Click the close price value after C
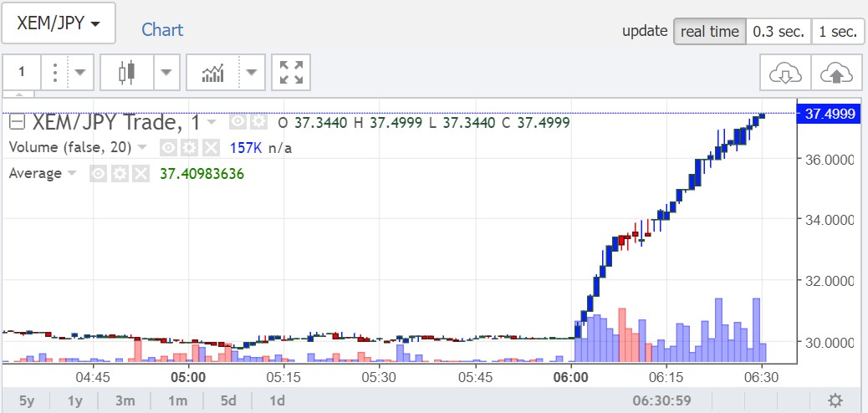868x413 pixels. [543, 122]
